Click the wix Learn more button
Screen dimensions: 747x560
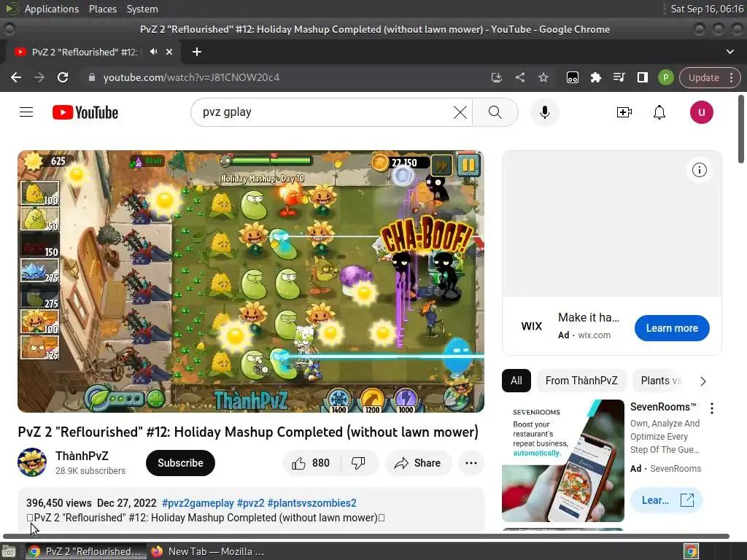click(672, 328)
